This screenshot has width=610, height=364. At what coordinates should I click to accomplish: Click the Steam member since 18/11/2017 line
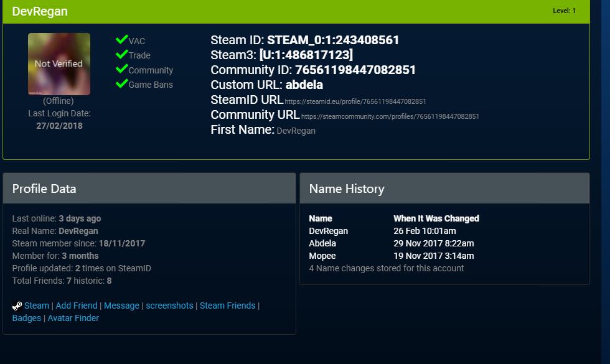78,243
